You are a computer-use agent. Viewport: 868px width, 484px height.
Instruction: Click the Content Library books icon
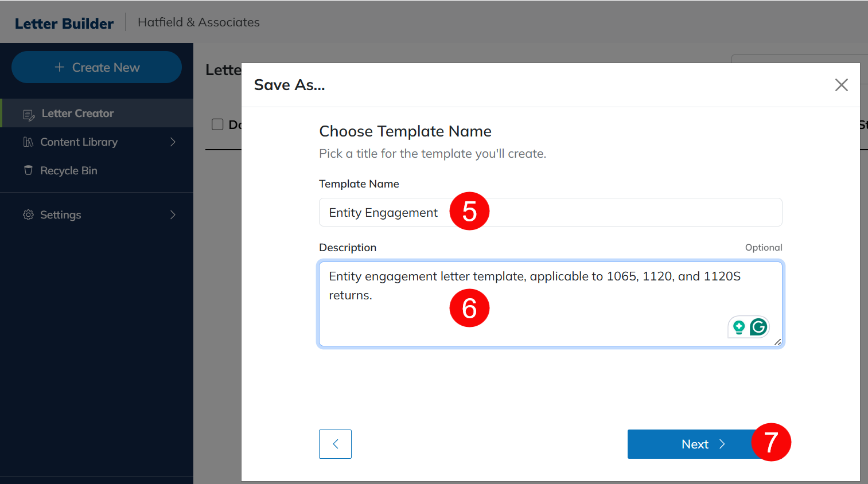click(x=28, y=142)
